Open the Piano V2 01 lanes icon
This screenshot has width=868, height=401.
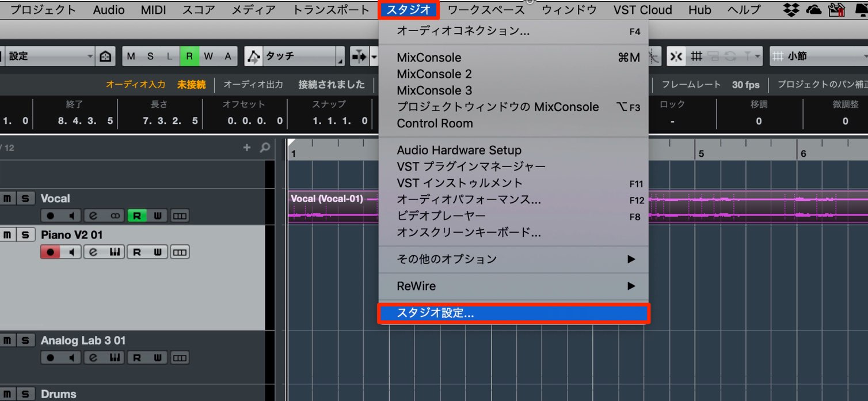(180, 252)
